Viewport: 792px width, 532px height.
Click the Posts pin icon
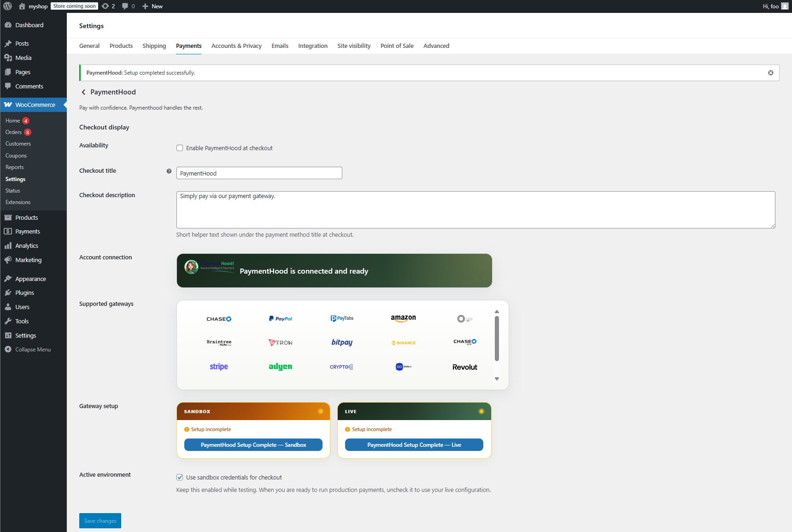click(x=8, y=44)
